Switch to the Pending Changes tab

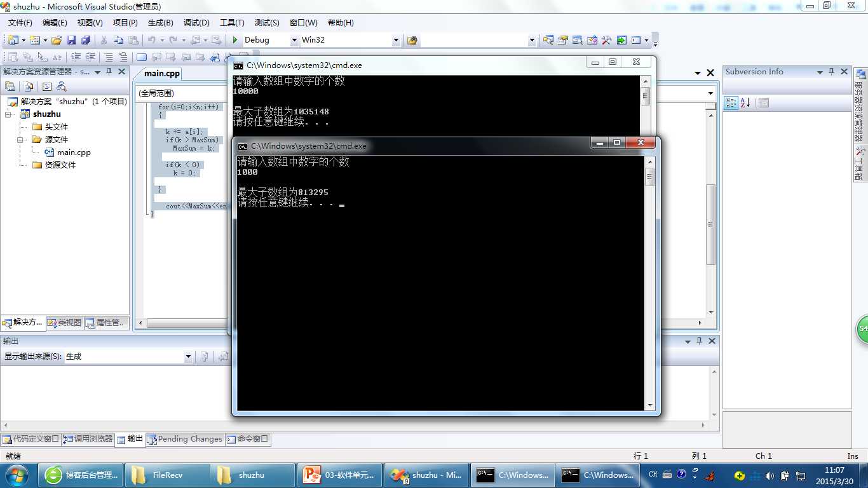(185, 439)
